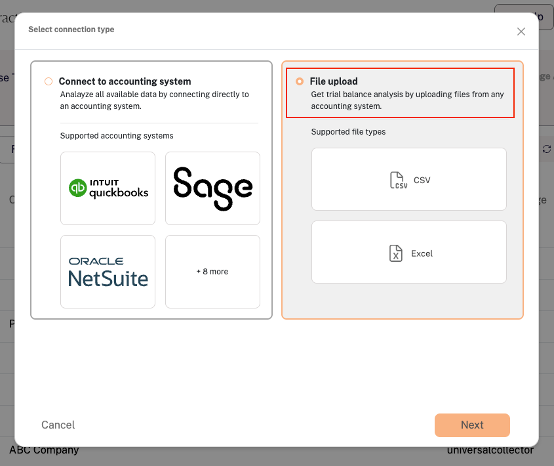
Task: Select the File upload radio button
Action: pyautogui.click(x=300, y=81)
